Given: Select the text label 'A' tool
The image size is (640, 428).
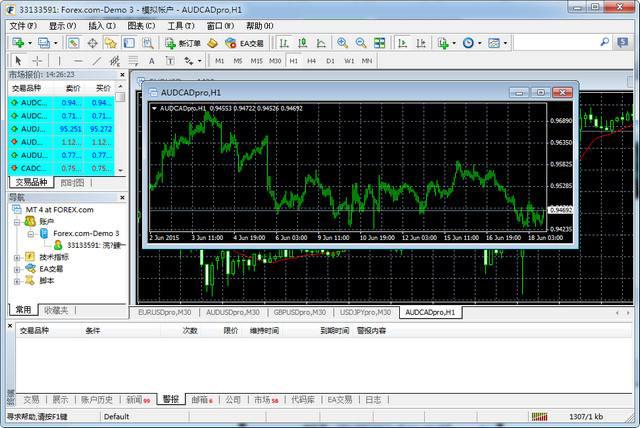Looking at the screenshot, I should [x=154, y=61].
